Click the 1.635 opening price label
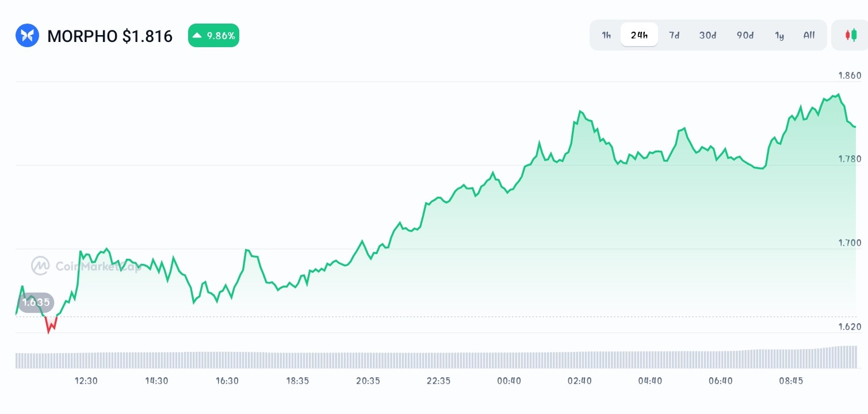Viewport: 868px width, 414px height. pos(36,302)
